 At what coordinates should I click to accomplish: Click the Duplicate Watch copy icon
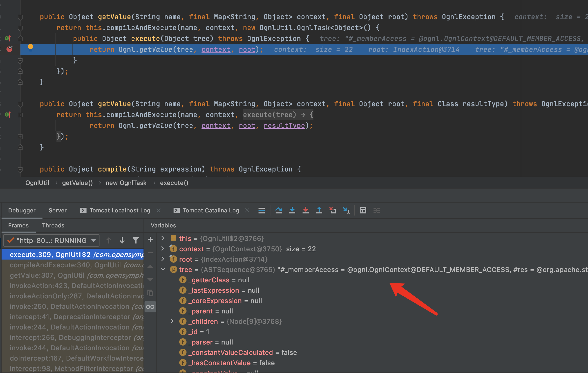click(150, 293)
